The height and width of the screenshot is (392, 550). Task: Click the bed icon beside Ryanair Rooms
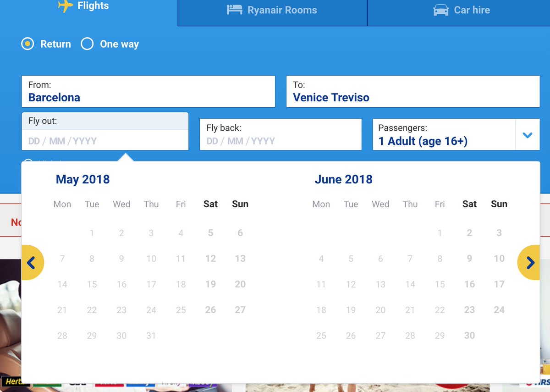[235, 10]
